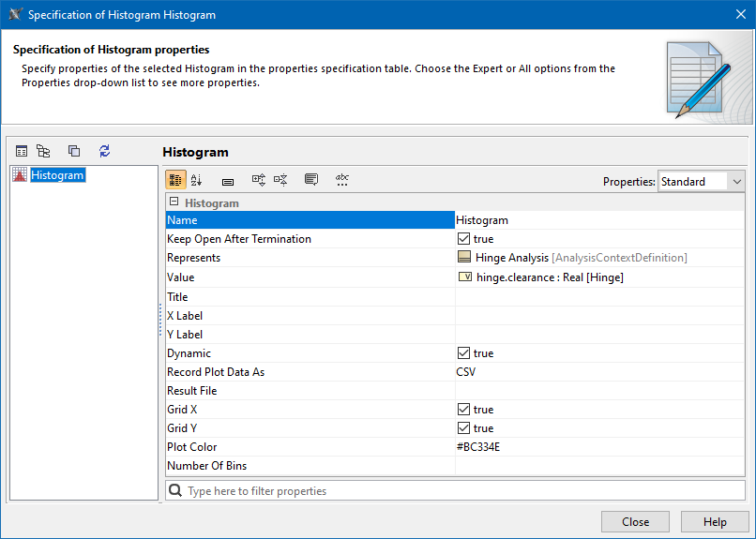Click the refresh icon above the tree
Image resolution: width=756 pixels, height=539 pixels.
click(104, 151)
